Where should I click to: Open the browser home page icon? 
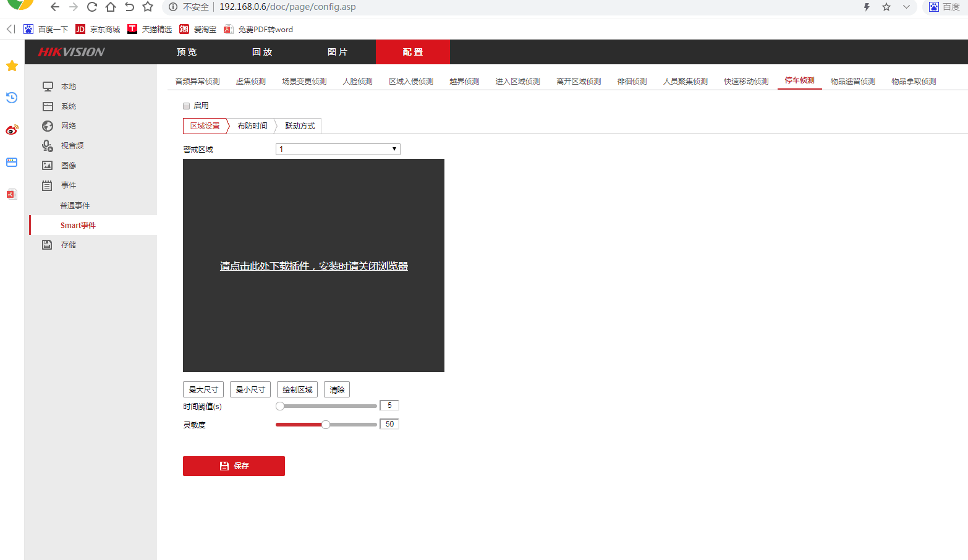(x=111, y=7)
